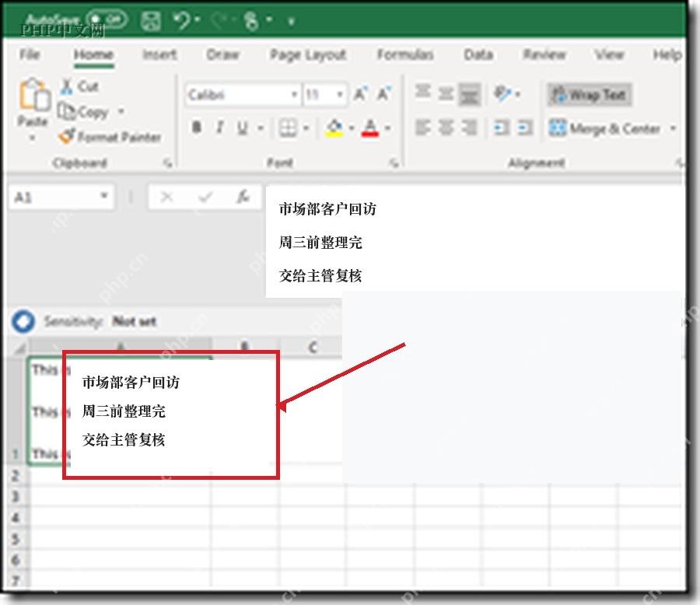
Task: Select row 4 header
Action: click(16, 518)
